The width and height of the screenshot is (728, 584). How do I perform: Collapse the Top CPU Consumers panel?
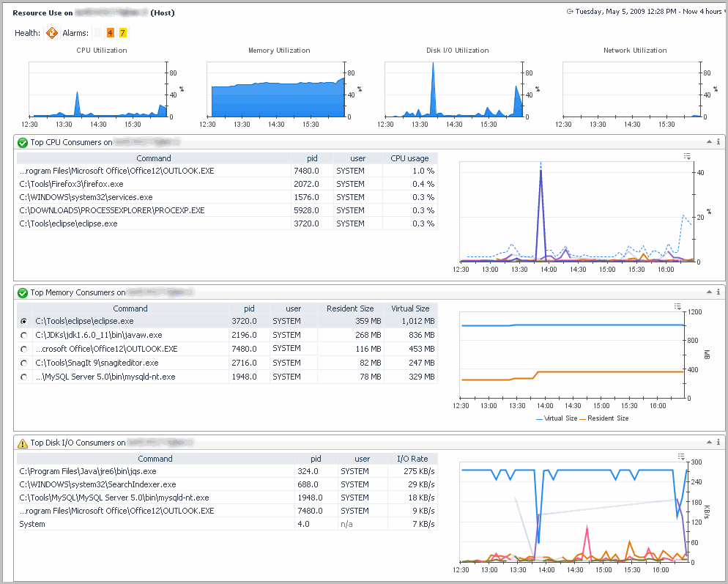(708, 142)
